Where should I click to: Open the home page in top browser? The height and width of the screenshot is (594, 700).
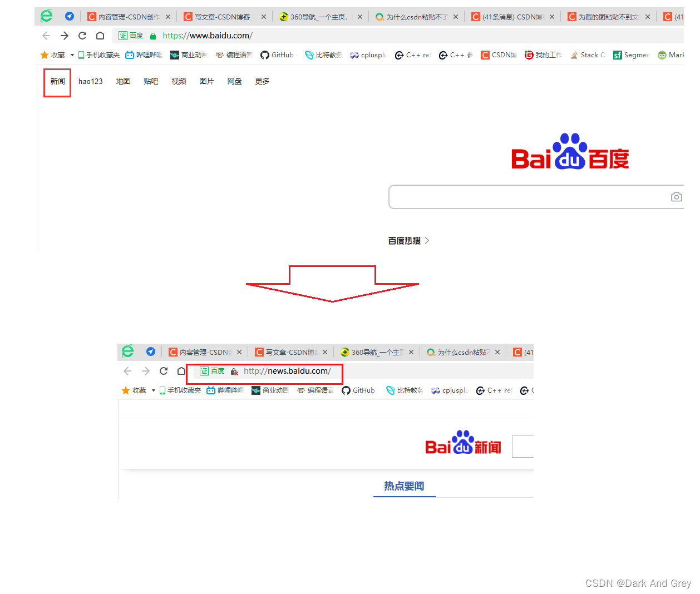tap(100, 36)
